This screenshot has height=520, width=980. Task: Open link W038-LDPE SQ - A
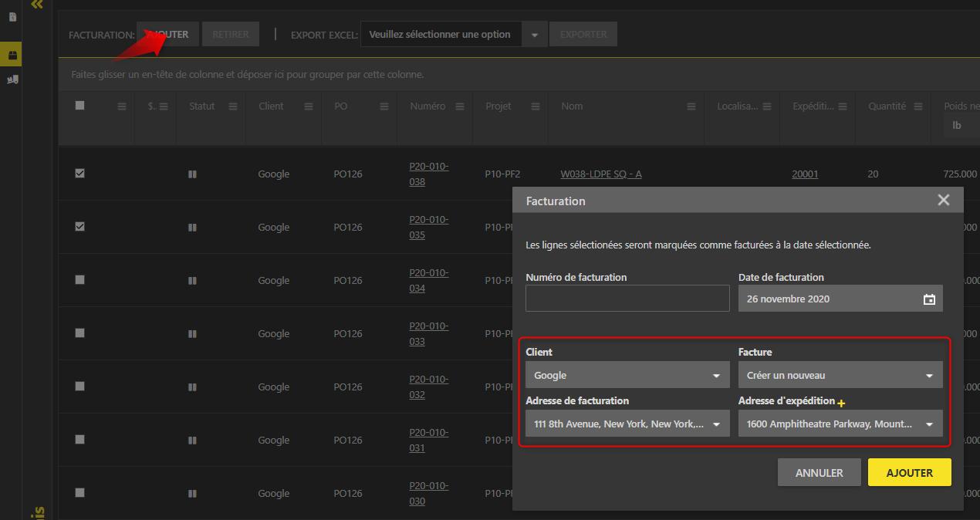[601, 174]
